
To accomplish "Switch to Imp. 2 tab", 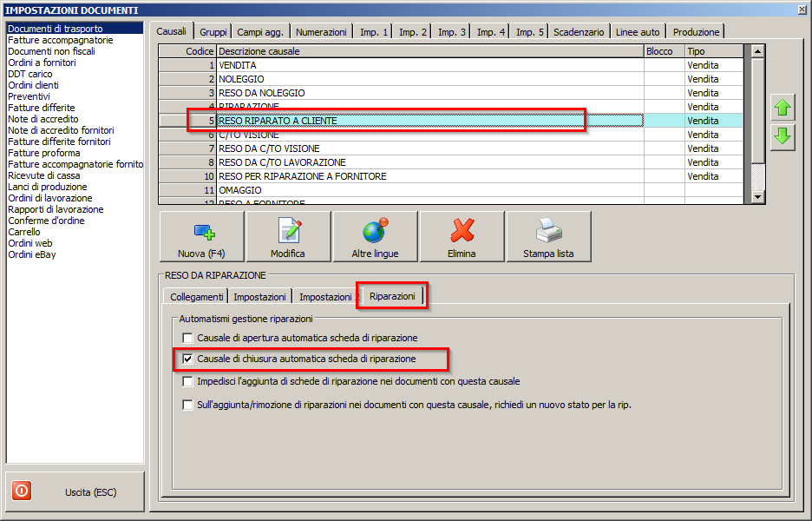I will pyautogui.click(x=412, y=32).
